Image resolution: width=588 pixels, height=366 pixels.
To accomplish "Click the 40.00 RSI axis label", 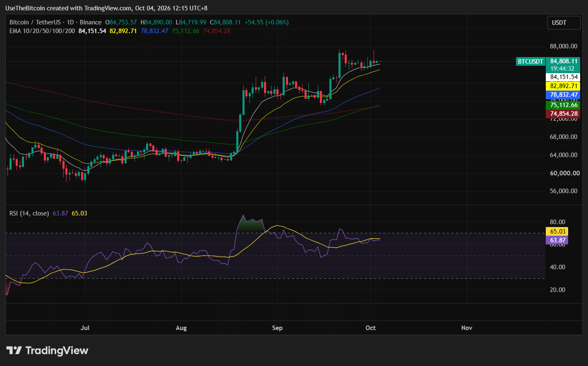I will point(558,267).
